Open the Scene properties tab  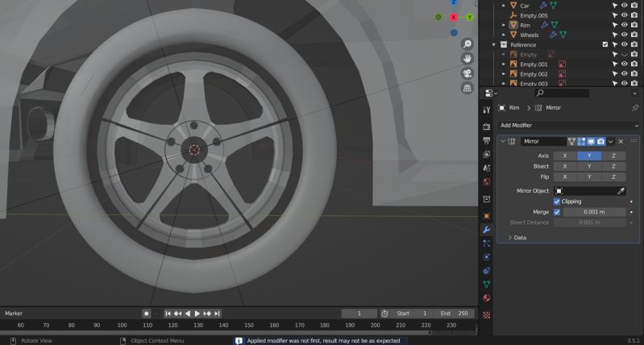(x=486, y=168)
